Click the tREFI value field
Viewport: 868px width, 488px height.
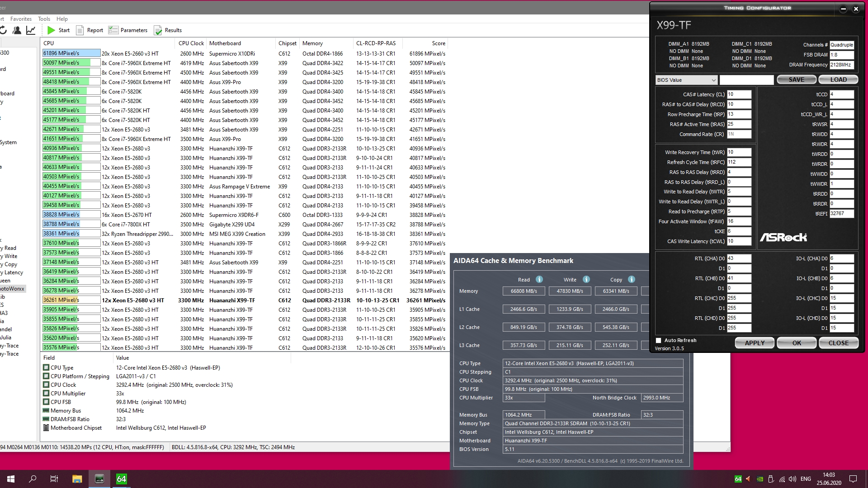(841, 214)
